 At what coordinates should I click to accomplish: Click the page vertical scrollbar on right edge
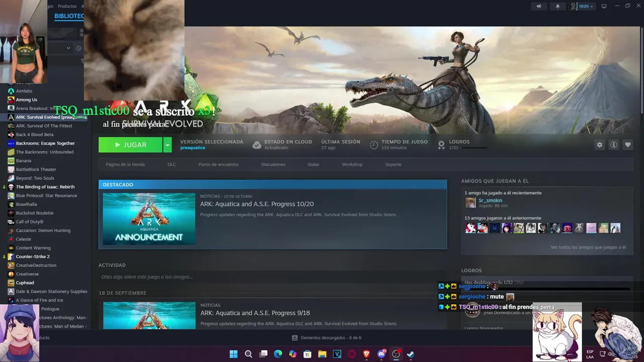641,70
